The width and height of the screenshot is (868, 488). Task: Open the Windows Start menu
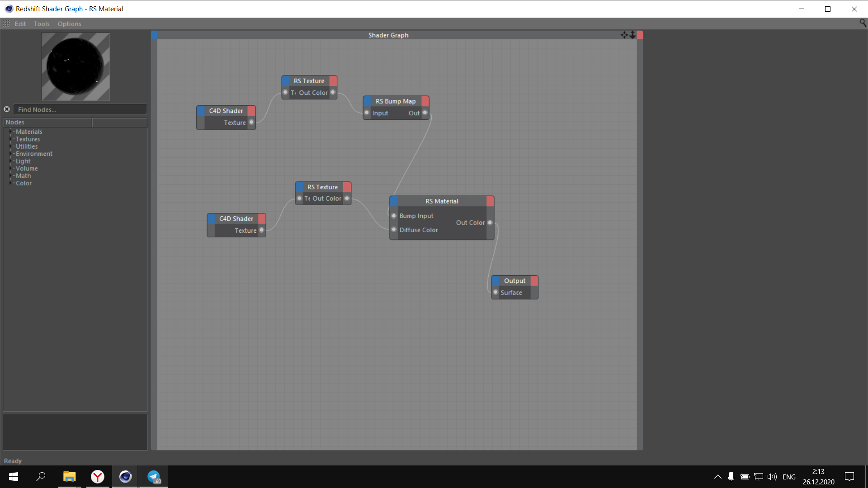point(14,477)
